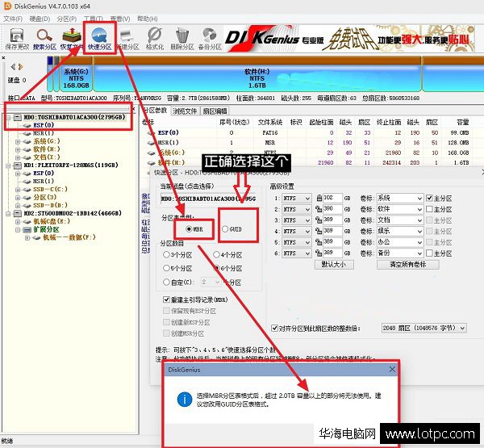Toggle primary partition checkbox for row 2
This screenshot has height=448, width=484.
[429, 209]
